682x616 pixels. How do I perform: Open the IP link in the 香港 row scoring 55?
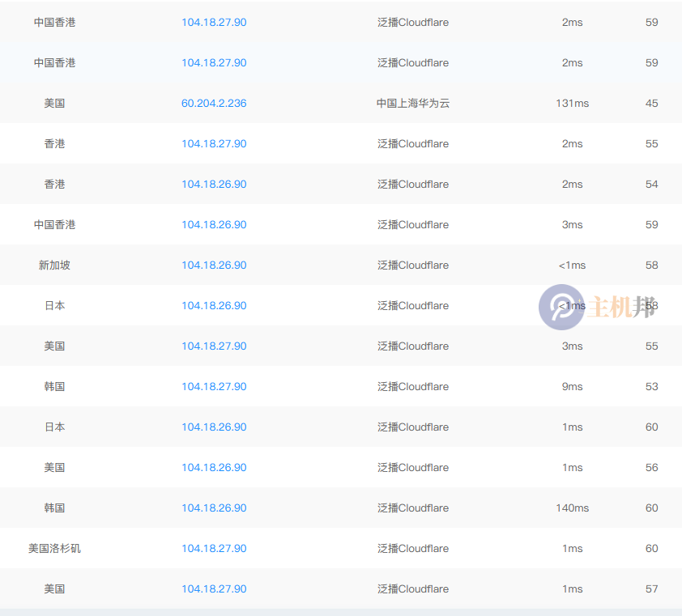click(x=214, y=144)
